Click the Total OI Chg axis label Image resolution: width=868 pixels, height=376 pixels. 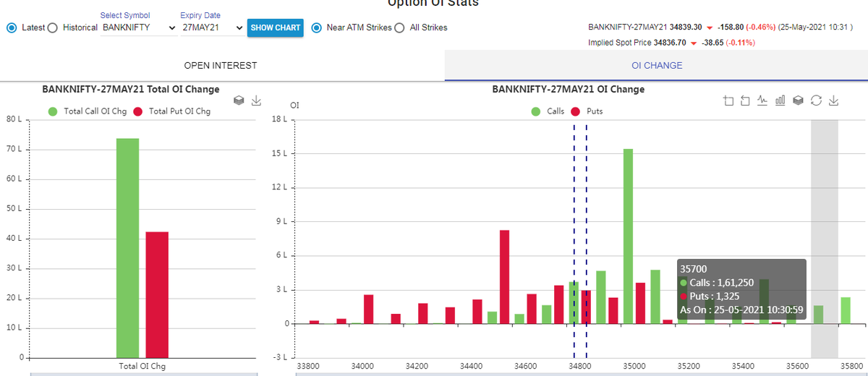click(142, 366)
